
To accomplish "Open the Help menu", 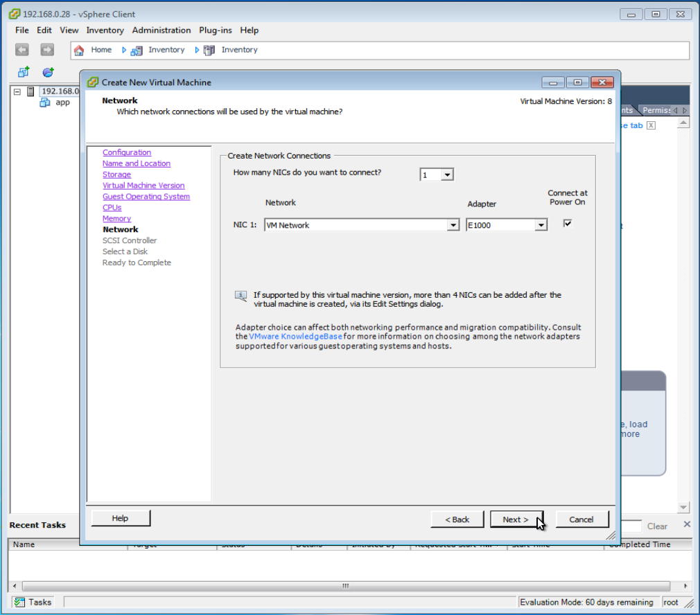I will tap(249, 30).
